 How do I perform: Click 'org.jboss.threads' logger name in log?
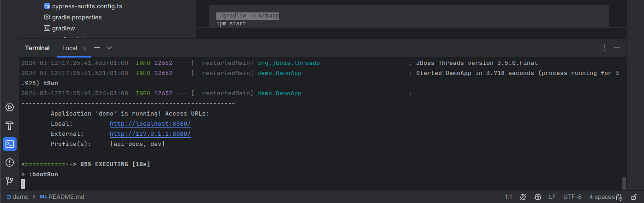(288, 63)
